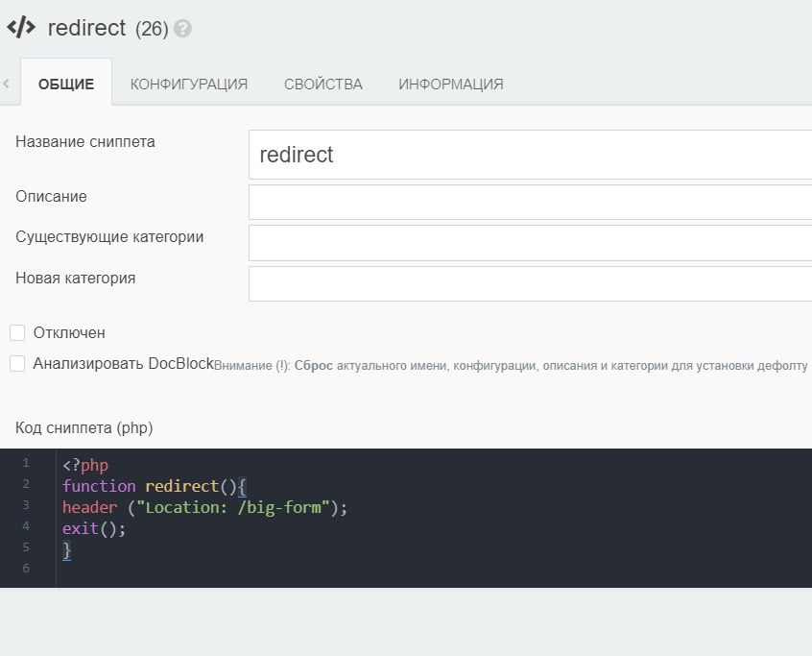The width and height of the screenshot is (812, 656).
Task: Place cursor on the function redirect line
Action: [154, 486]
